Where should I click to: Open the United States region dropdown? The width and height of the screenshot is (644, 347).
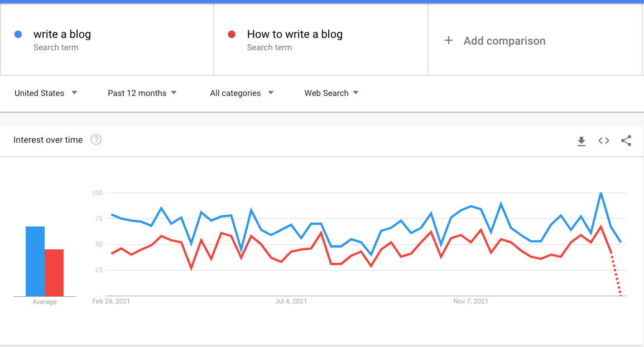click(46, 93)
